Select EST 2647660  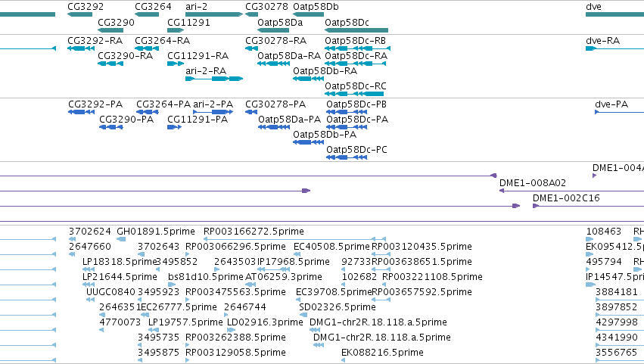pos(72,254)
